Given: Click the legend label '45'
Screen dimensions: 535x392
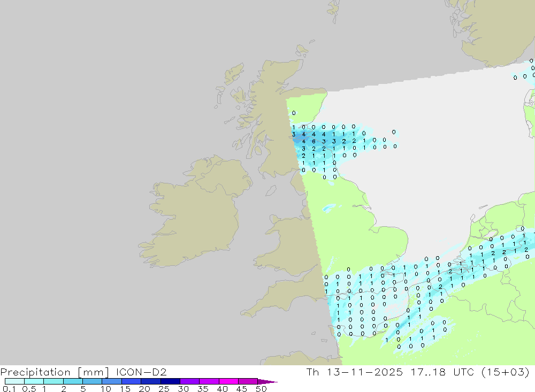Looking at the screenshot, I should [242, 389].
